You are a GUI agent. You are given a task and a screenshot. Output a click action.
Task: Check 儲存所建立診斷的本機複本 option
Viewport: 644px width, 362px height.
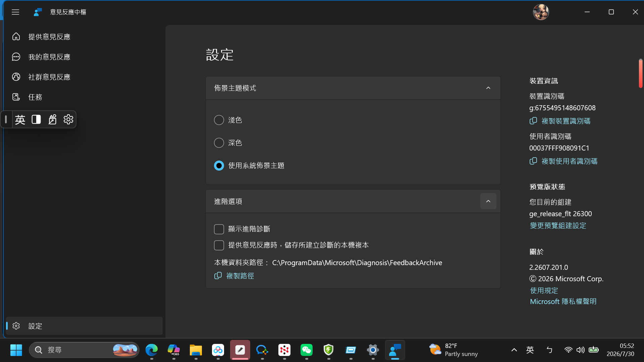coord(219,245)
